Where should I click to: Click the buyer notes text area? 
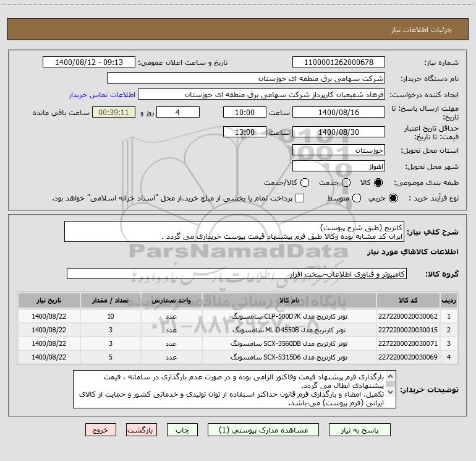pyautogui.click(x=234, y=389)
